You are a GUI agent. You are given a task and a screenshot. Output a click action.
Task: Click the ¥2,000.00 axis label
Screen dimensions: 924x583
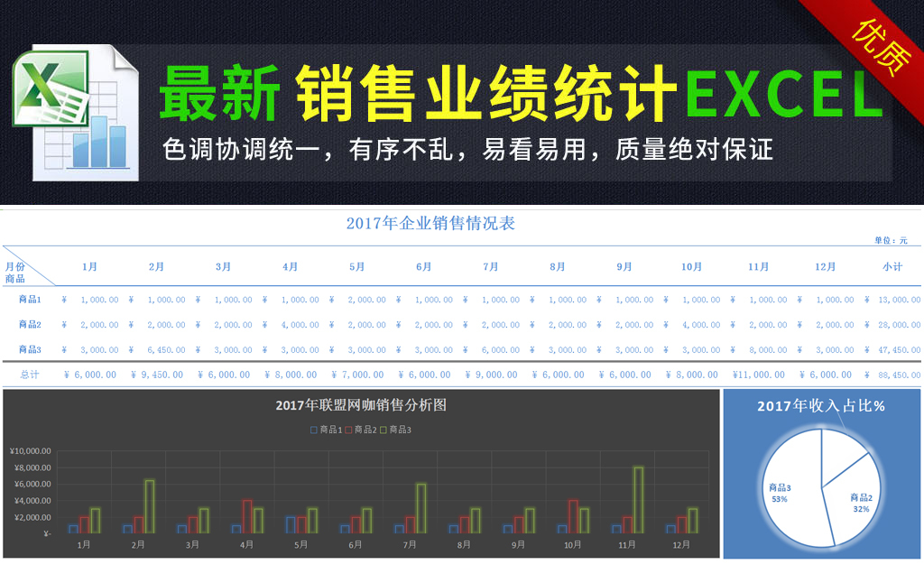click(x=32, y=517)
